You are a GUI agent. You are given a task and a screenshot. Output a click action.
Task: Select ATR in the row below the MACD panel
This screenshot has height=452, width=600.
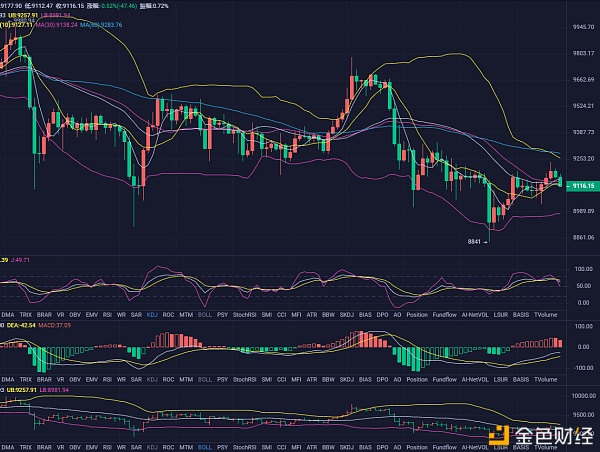coord(312,379)
